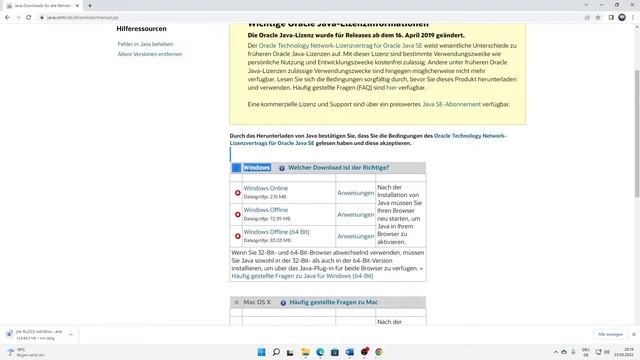The height and width of the screenshot is (360, 640).
Task: Click download icon for Windows Offline 72.59 MB
Action: pos(238,214)
